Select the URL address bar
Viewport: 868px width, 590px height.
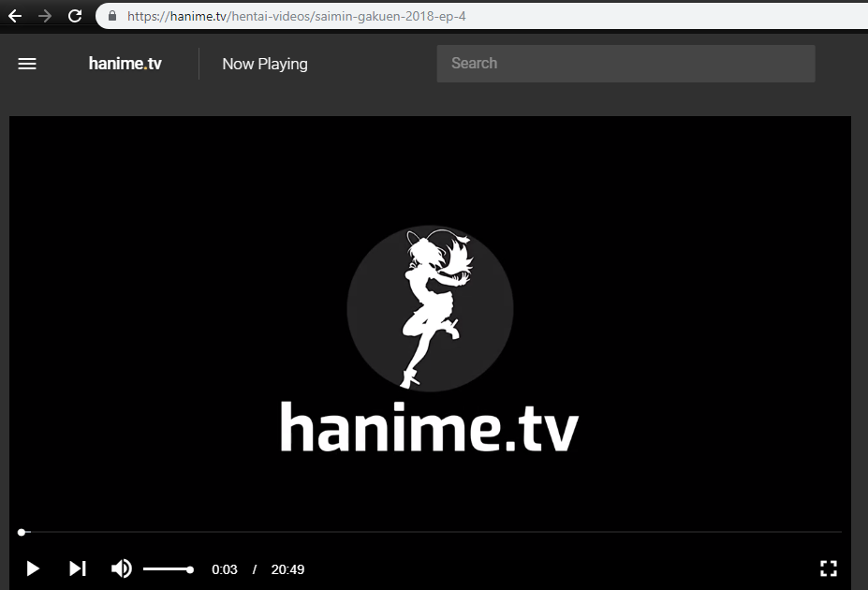click(x=481, y=16)
